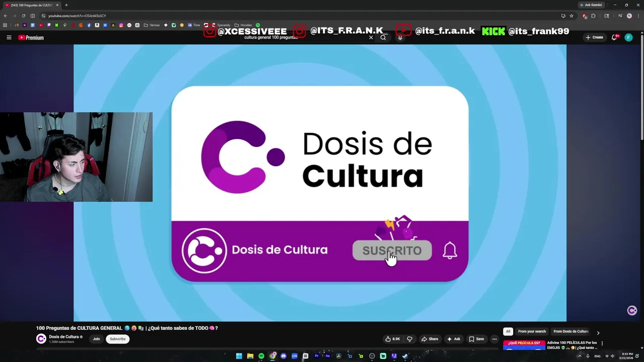Screen dimensions: 644x362
Task: Select the All filter chip
Action: point(508,331)
